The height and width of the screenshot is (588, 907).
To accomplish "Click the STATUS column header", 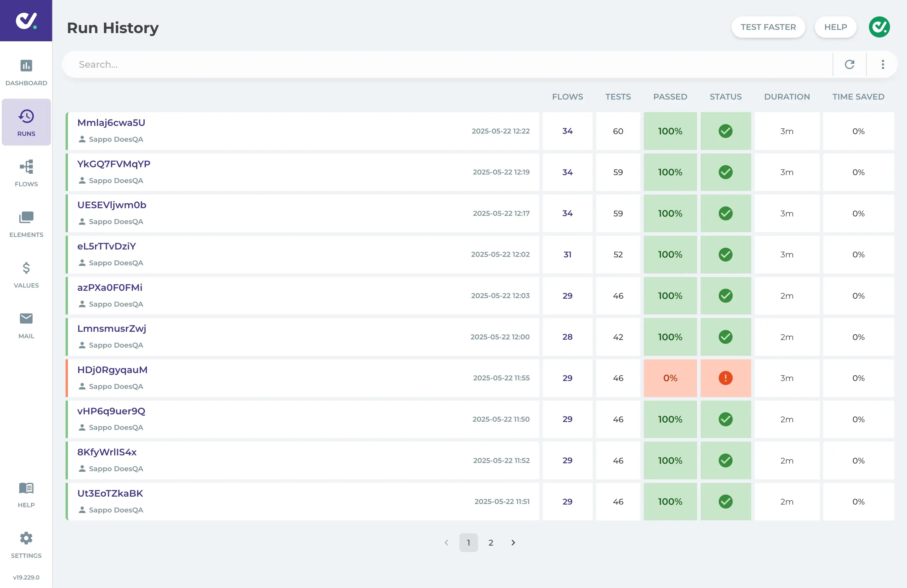I will coord(725,97).
